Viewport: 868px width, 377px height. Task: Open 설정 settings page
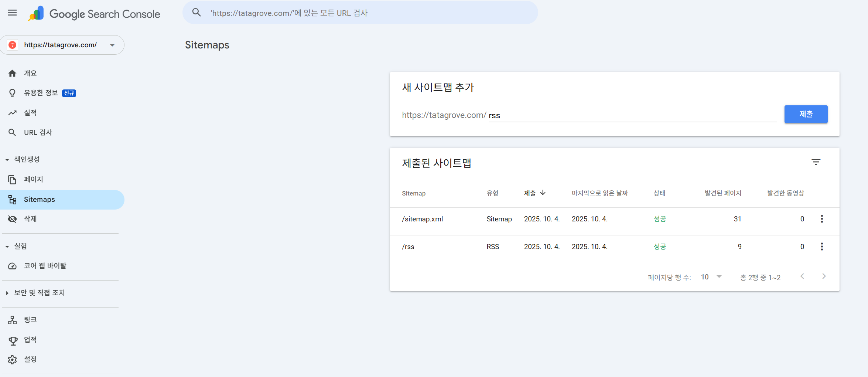(30, 359)
